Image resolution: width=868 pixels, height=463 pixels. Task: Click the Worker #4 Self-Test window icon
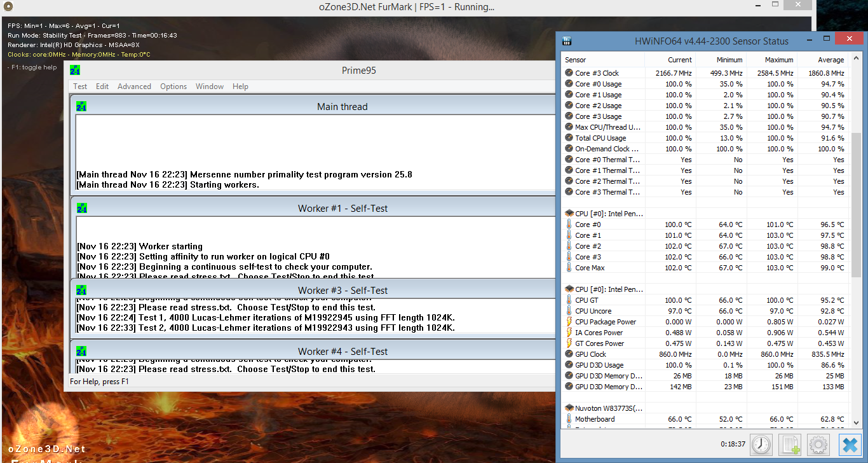pos(81,351)
